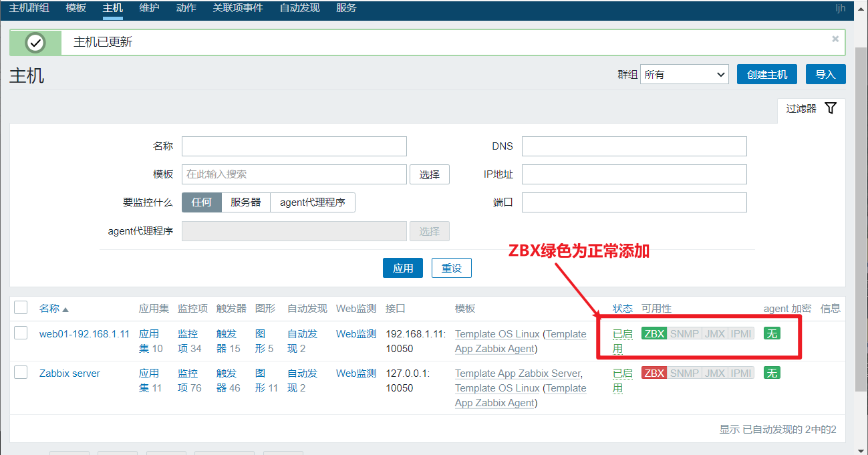This screenshot has height=455, width=868.
Task: Click SNMP availability badge for web01
Action: click(684, 333)
